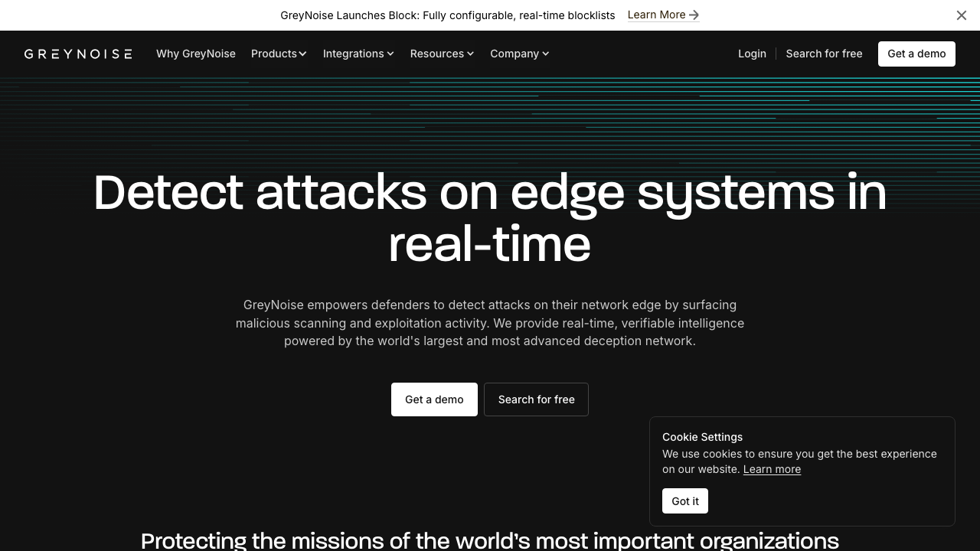The height and width of the screenshot is (551, 980).
Task: Open the cookie Learn more link
Action: 772,469
